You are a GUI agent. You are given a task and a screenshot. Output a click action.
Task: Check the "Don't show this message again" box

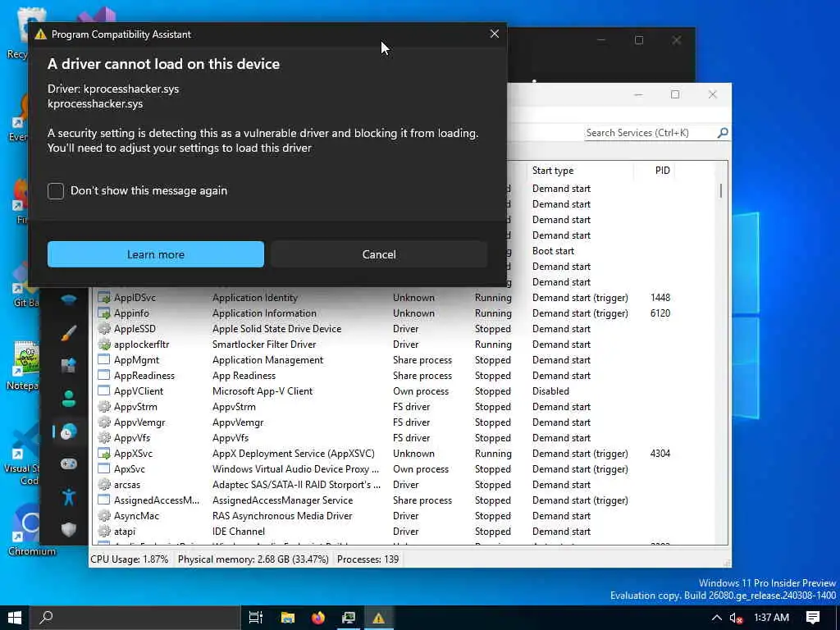tap(56, 191)
